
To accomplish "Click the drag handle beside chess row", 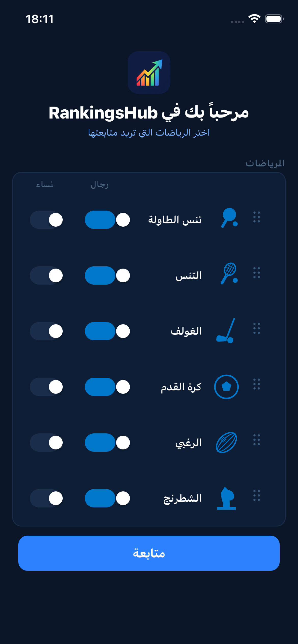I will pos(256,495).
